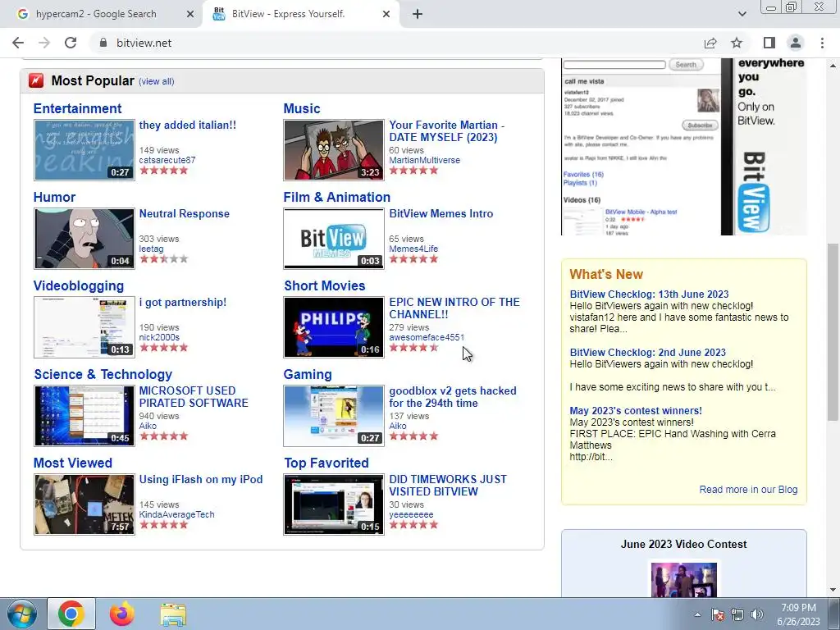Open the volume speaker tray icon
This screenshot has height=630, width=840.
(x=757, y=614)
